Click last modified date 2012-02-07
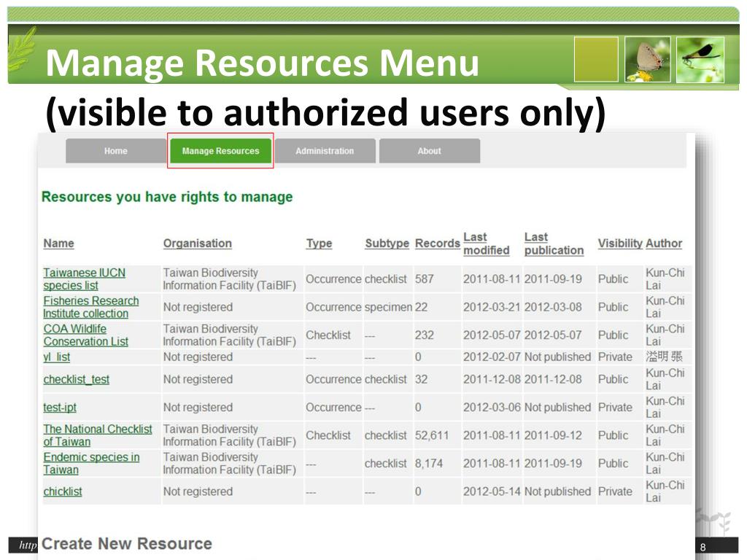Viewport: 747px width, 560px height. (492, 357)
